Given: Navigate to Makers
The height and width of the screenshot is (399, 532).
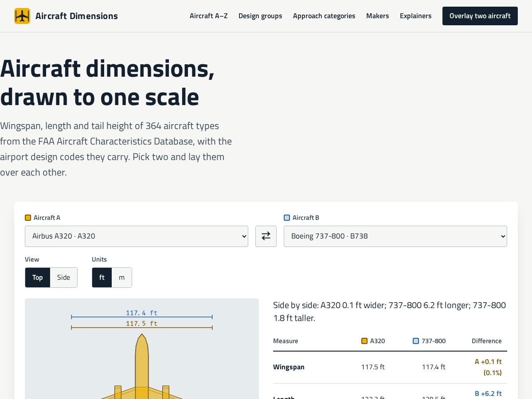Looking at the screenshot, I should click(378, 16).
